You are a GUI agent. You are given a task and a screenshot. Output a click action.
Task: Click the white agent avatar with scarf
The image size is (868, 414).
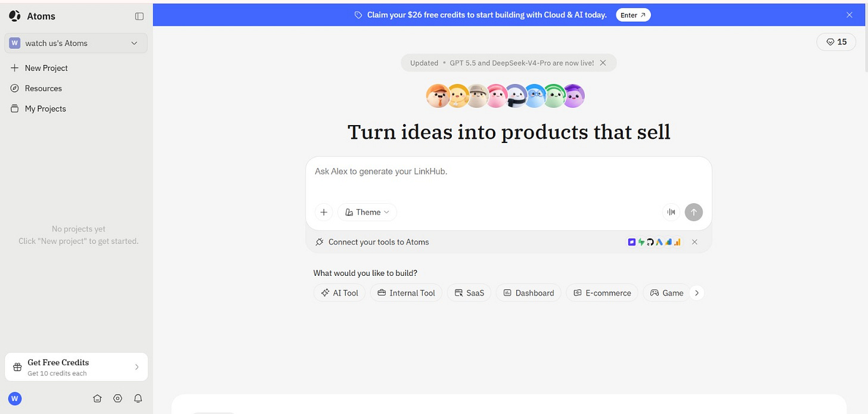click(516, 95)
